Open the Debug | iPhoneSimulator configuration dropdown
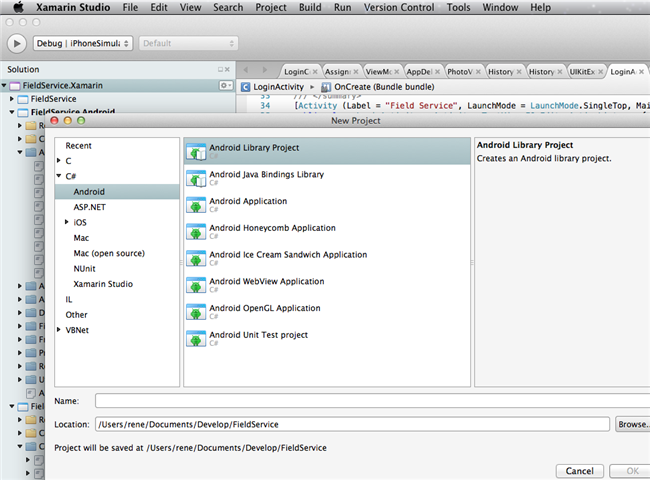Image resolution: width=650 pixels, height=480 pixels. pyautogui.click(x=83, y=43)
